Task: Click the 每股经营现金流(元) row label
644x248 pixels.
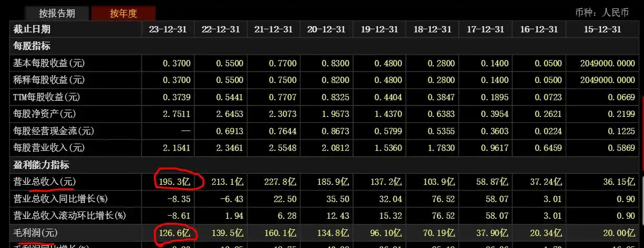Action: pyautogui.click(x=54, y=131)
